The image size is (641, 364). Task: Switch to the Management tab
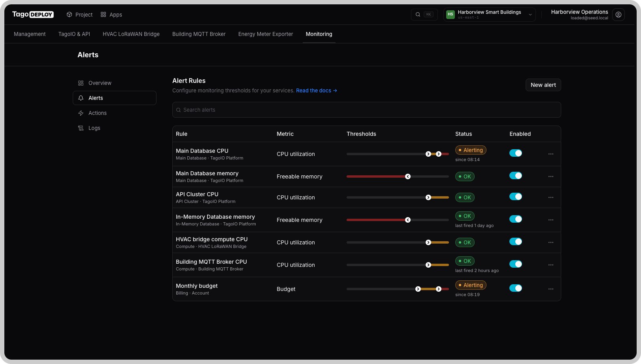[x=30, y=34]
